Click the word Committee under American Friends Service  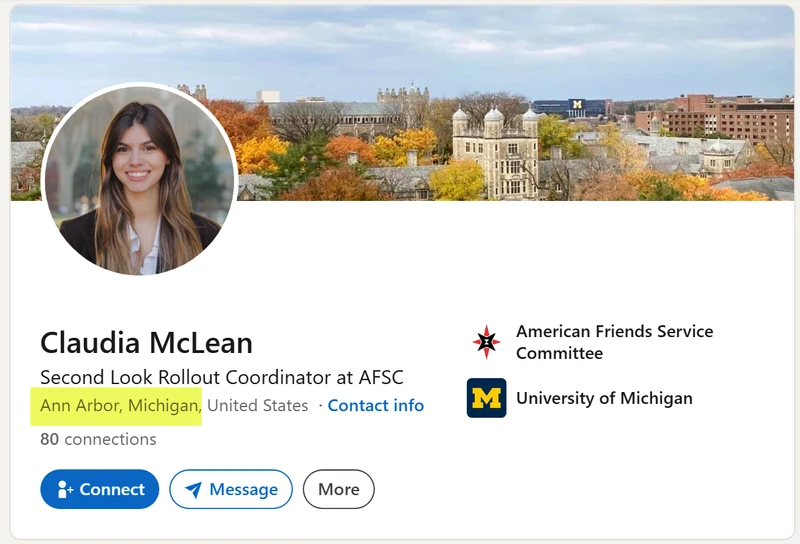click(x=559, y=353)
